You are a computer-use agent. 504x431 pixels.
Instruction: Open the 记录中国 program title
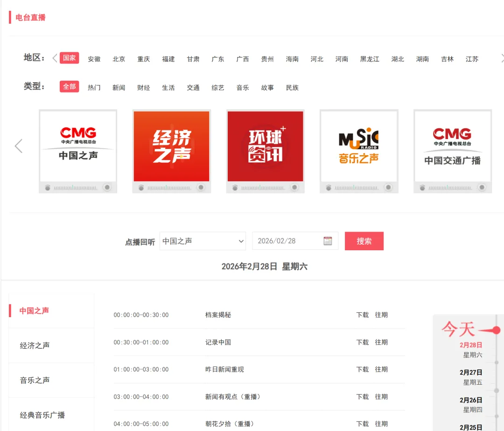(218, 342)
